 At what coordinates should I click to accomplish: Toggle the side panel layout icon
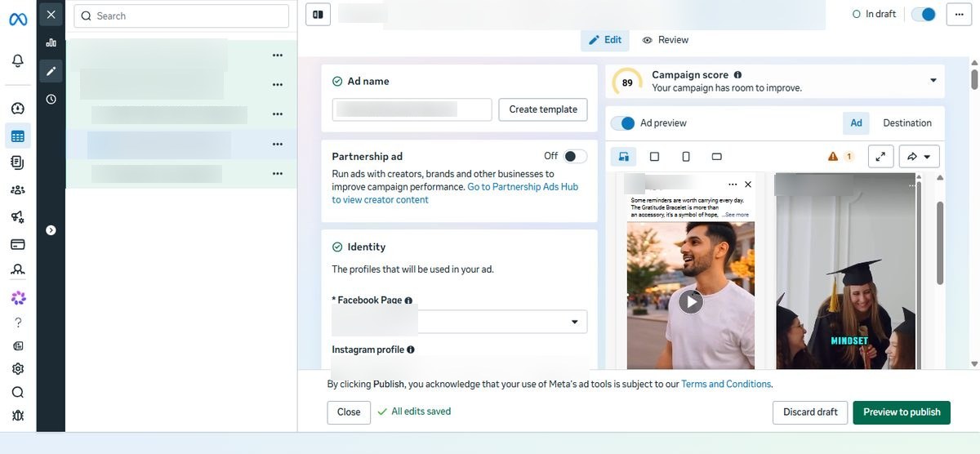point(318,14)
